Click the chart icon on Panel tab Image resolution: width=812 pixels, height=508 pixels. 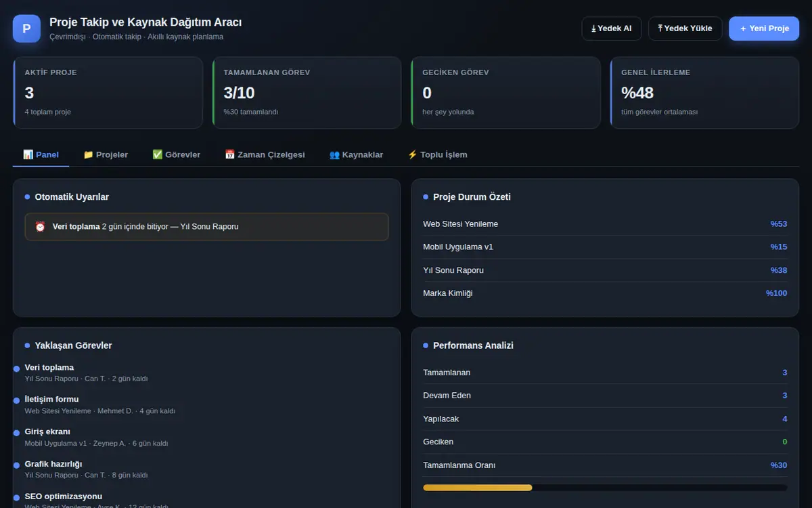click(28, 154)
